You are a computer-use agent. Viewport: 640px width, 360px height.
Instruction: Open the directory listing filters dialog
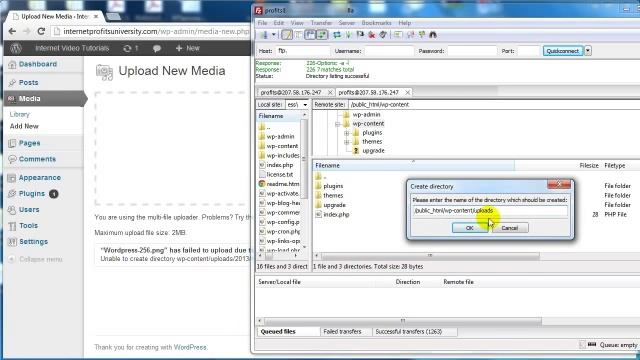[x=398, y=35]
